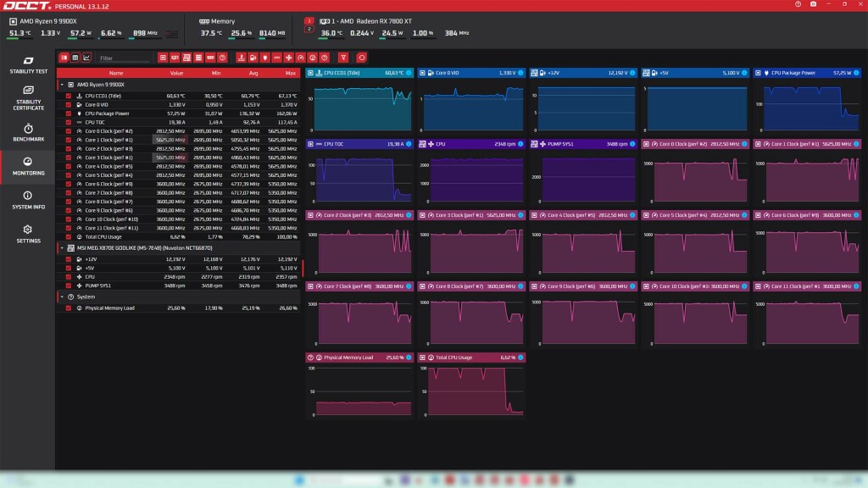Screen dimensions: 868x488
Task: Toggle the motherboard sensors filter icon
Action: click(186, 58)
